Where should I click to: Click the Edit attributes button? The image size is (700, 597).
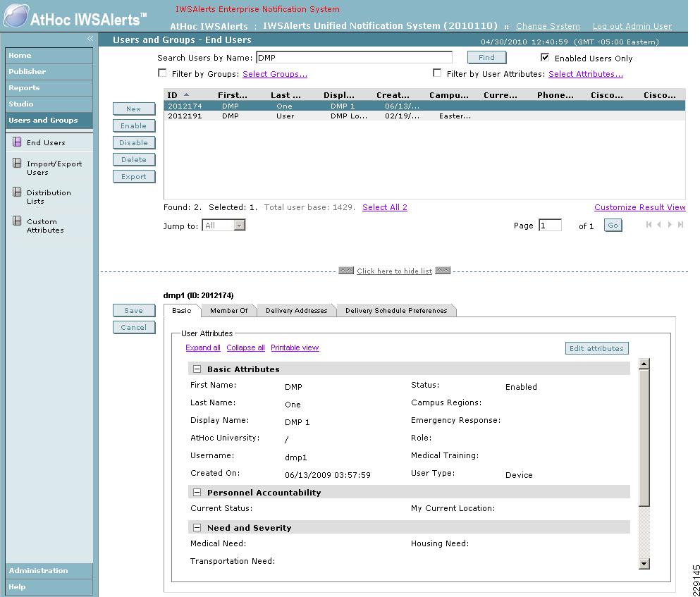(597, 348)
